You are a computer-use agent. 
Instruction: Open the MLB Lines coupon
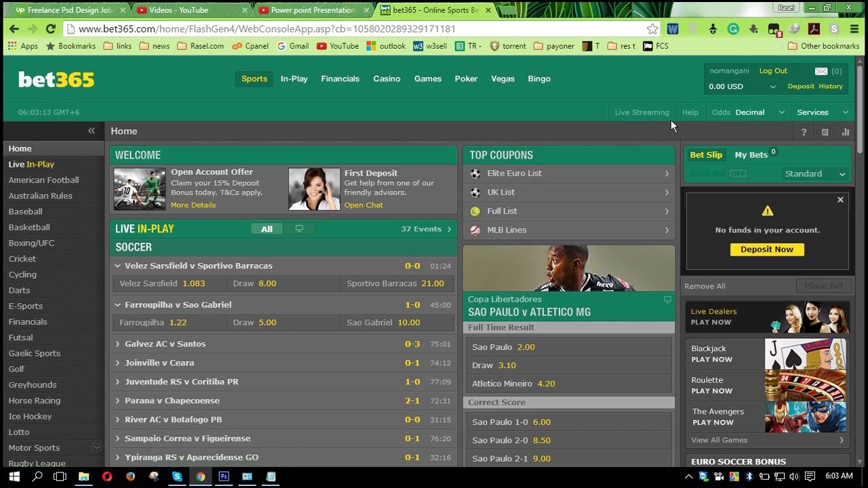(569, 230)
